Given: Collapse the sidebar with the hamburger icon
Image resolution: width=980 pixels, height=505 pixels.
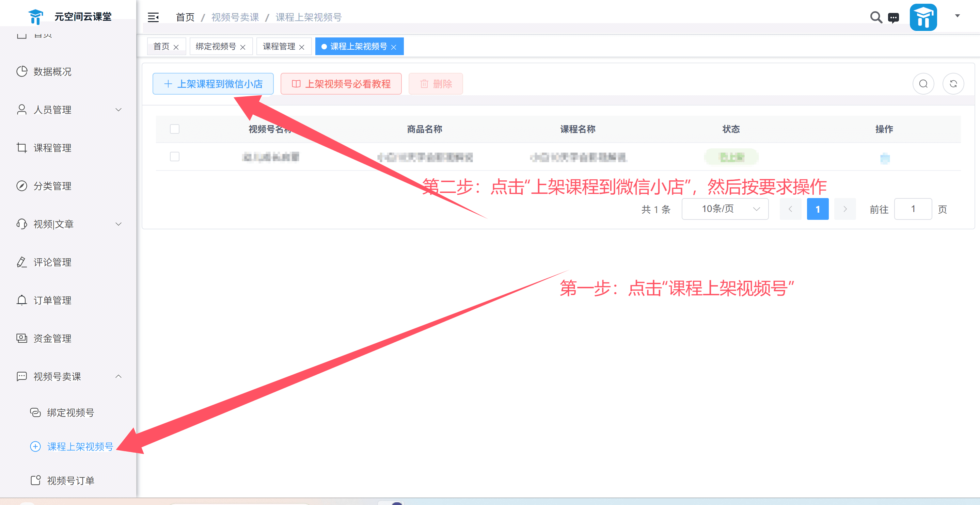Looking at the screenshot, I should pyautogui.click(x=153, y=17).
